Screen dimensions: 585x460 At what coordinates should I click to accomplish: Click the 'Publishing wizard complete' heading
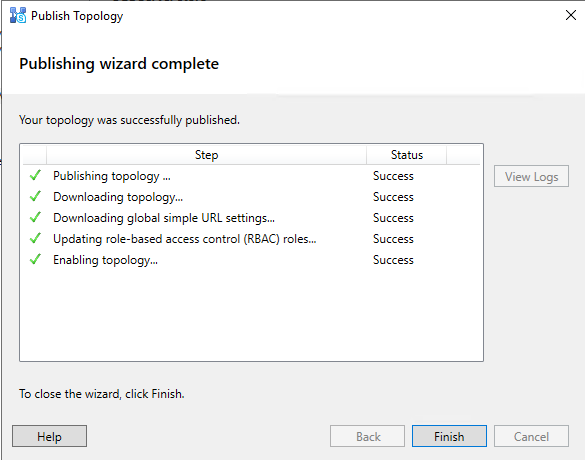click(119, 64)
